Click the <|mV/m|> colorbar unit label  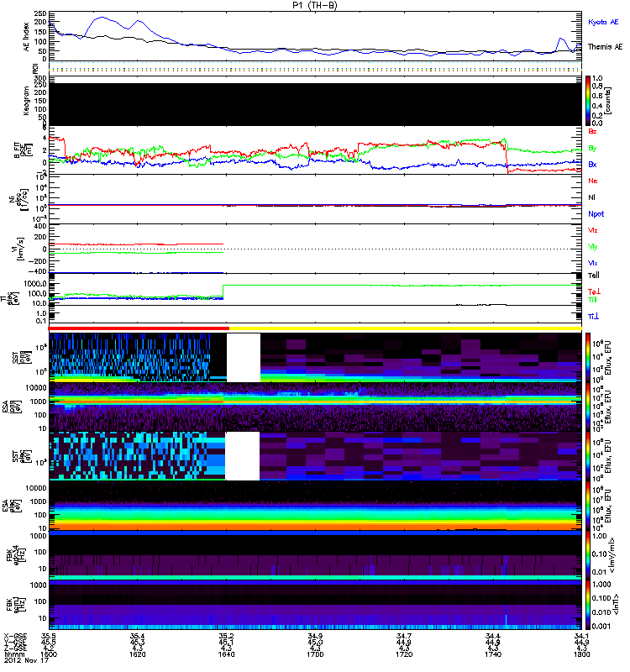614,556
